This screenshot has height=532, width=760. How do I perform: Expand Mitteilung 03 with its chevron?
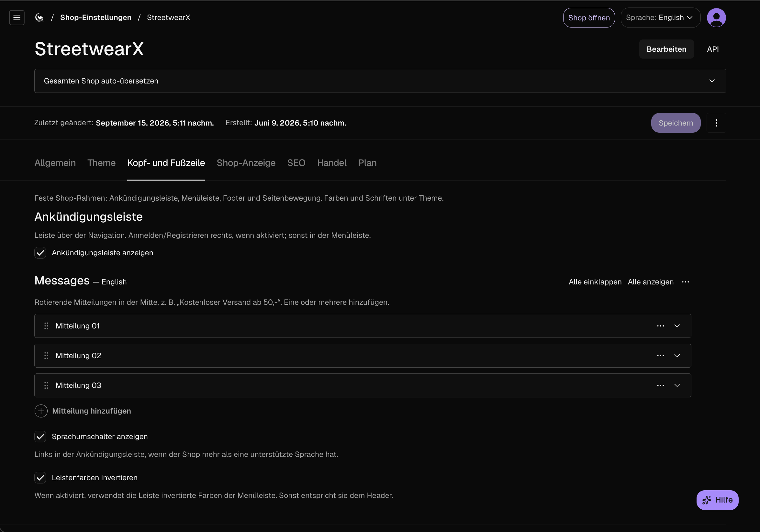pyautogui.click(x=677, y=385)
